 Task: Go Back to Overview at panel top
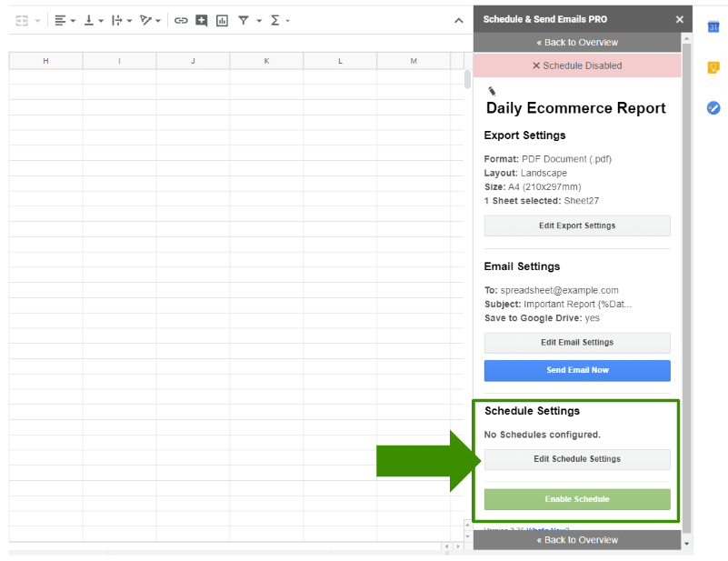577,43
